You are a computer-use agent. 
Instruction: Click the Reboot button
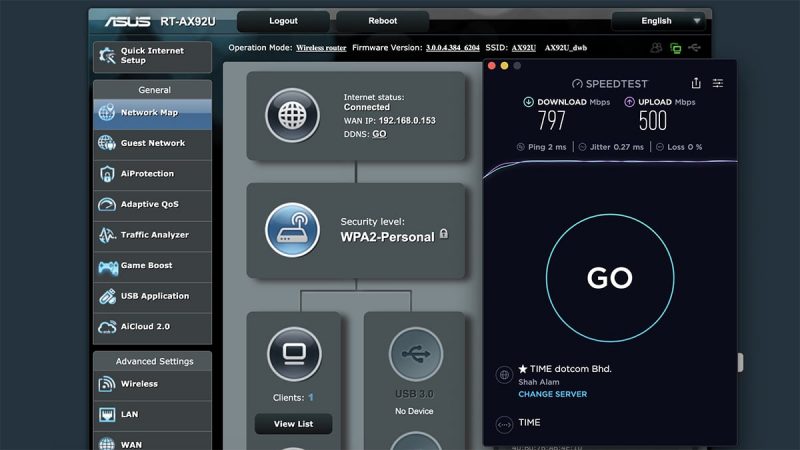[382, 21]
